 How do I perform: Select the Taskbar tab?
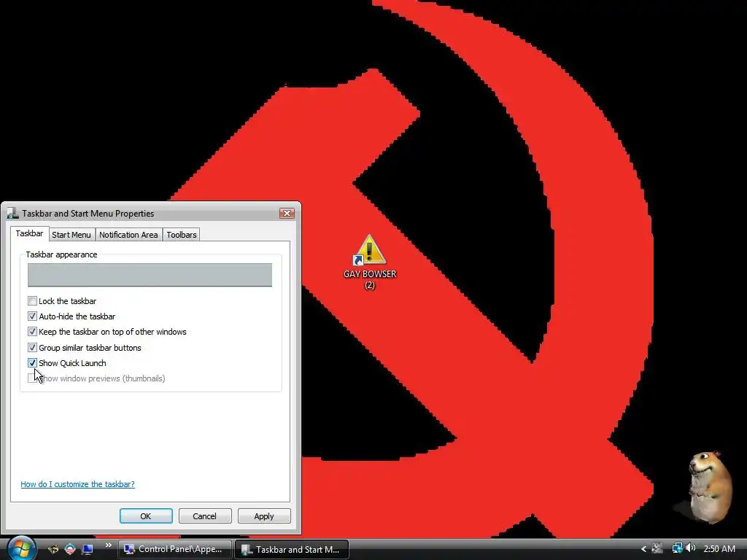pos(29,233)
